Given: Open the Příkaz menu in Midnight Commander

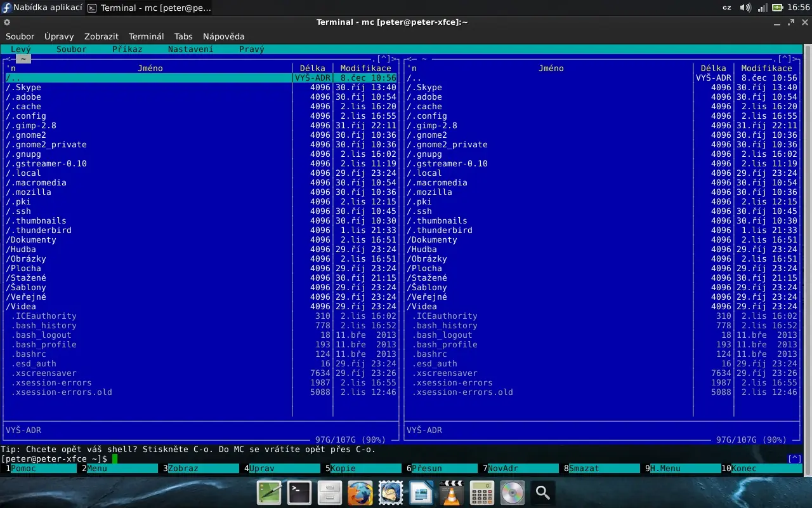Looking at the screenshot, I should (x=128, y=49).
